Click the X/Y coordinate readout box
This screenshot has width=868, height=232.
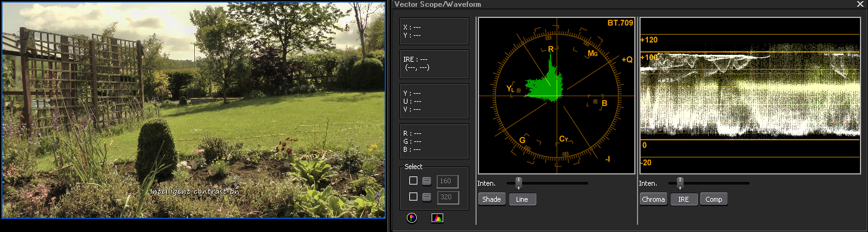434,31
